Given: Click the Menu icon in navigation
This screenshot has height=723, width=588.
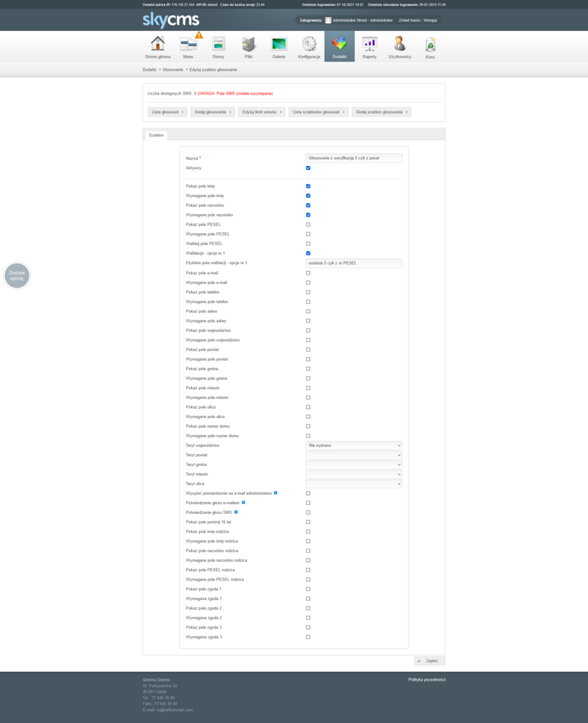Looking at the screenshot, I should click(188, 44).
